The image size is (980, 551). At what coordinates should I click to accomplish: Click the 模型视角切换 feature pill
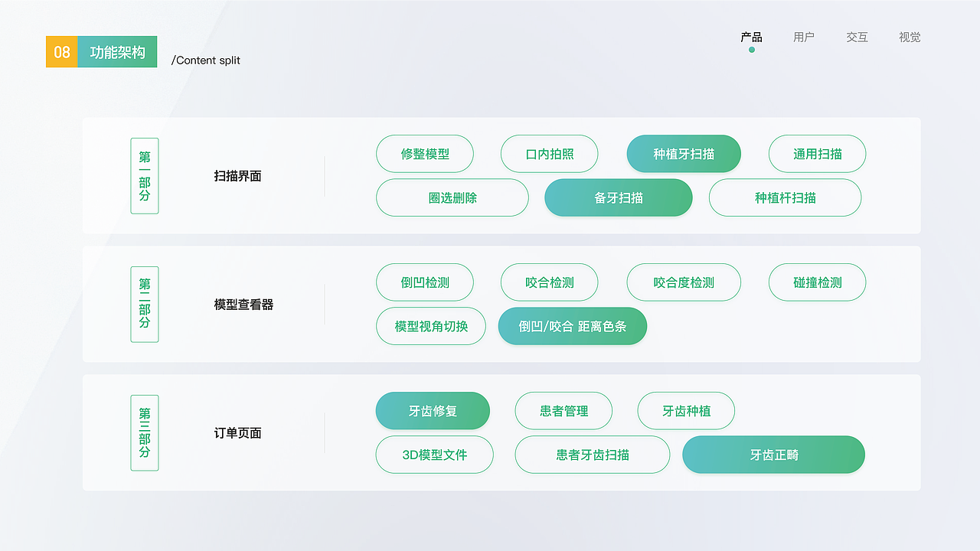pos(430,326)
